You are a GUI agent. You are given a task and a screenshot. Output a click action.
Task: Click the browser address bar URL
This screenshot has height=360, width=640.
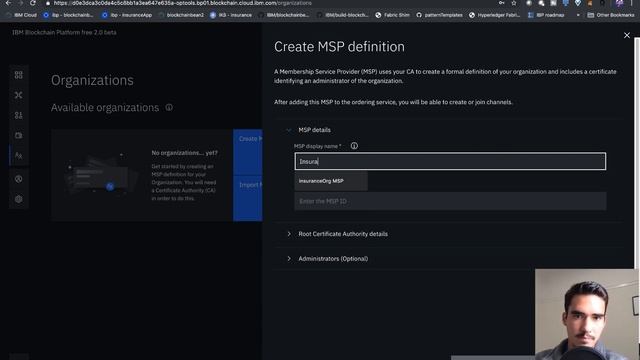coord(182,3)
